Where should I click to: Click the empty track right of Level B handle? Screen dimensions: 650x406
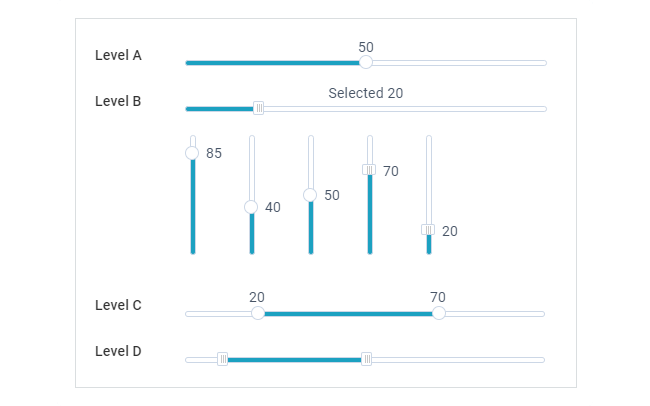click(405, 109)
